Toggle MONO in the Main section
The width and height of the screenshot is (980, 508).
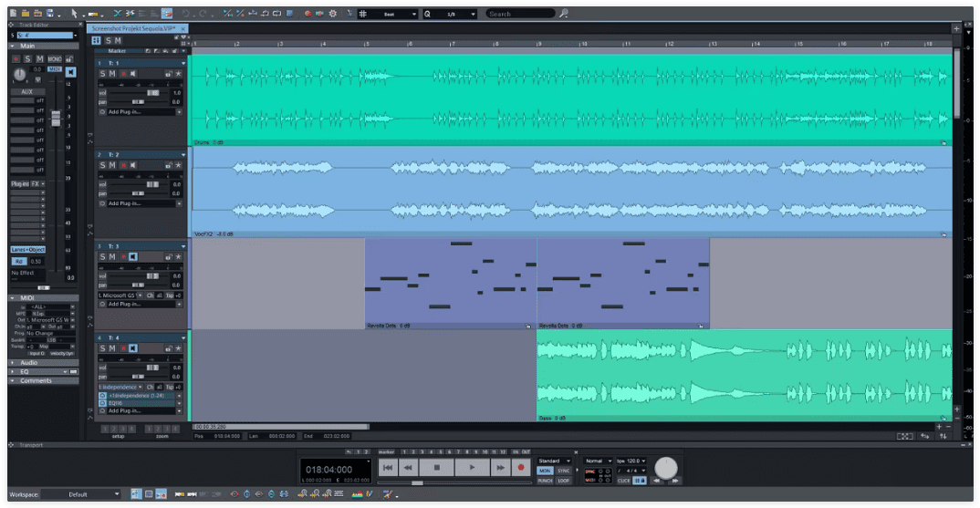coord(55,58)
